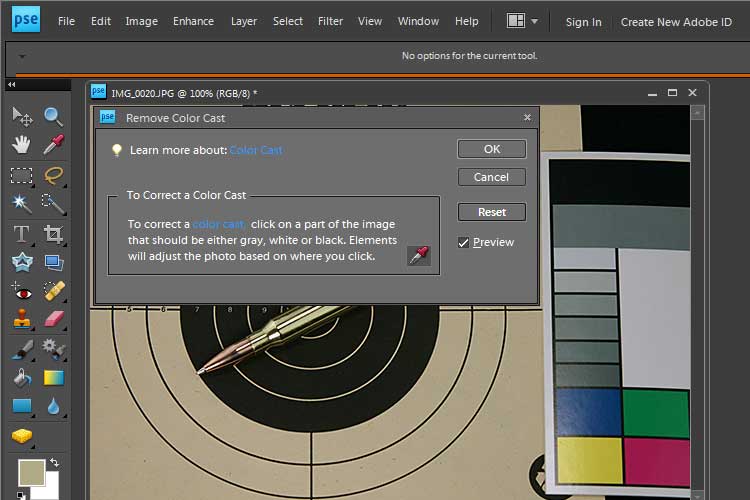The height and width of the screenshot is (500, 750).
Task: Click the dialog's color cast eyedropper icon
Action: click(x=419, y=256)
